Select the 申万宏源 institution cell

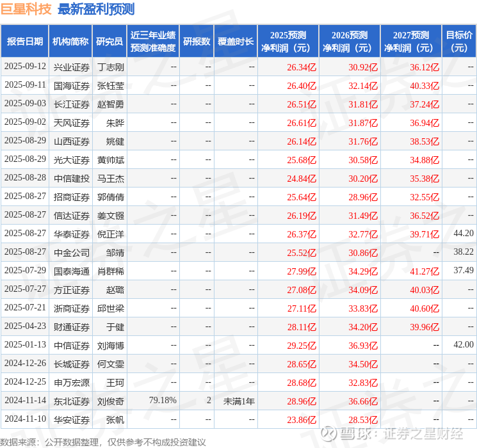(x=72, y=383)
